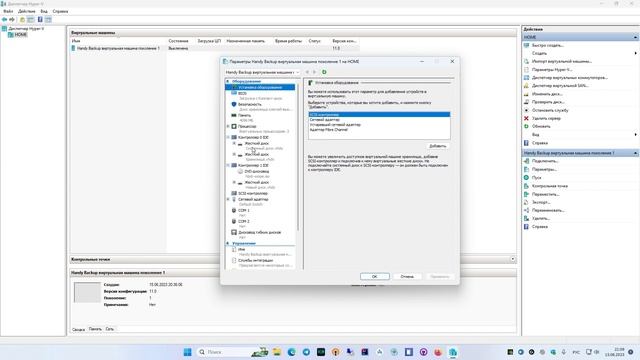Click Остановить службу action icon
The height and width of the screenshot is (360, 640).
coord(527,110)
